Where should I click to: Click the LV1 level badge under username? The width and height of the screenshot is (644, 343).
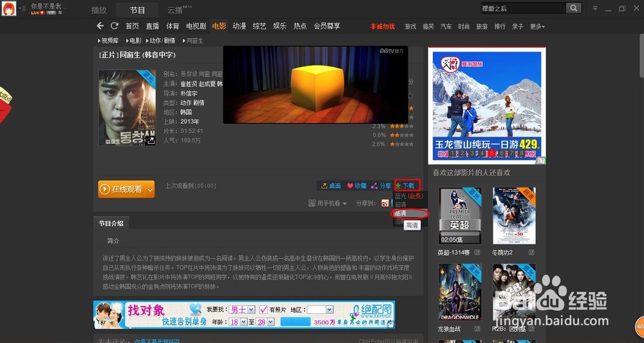38,13
